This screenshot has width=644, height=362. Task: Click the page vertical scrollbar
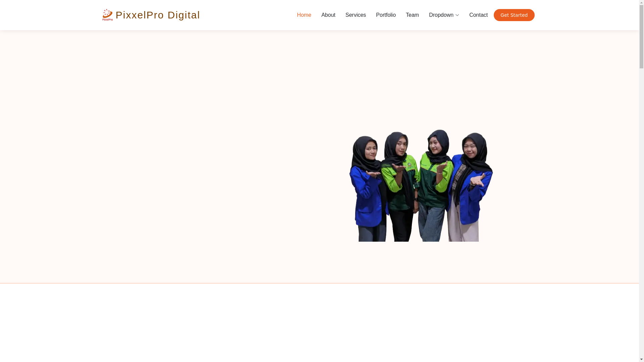[x=641, y=181]
